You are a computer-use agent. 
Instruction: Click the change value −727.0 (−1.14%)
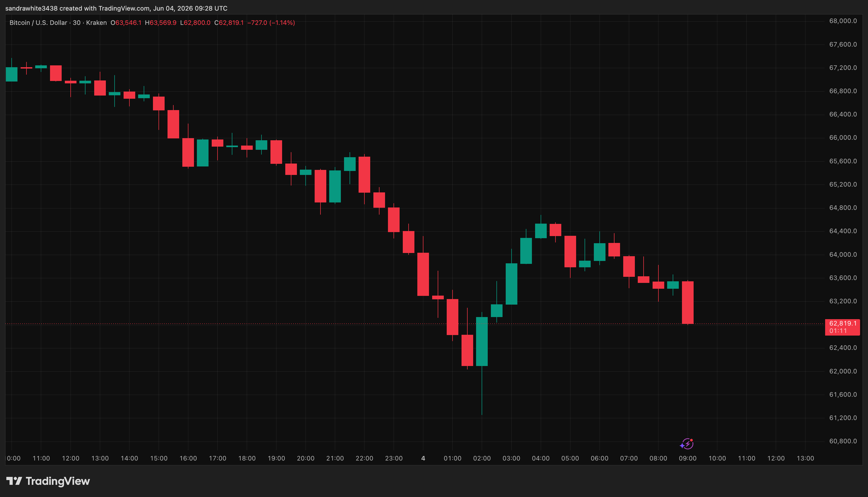pos(271,22)
